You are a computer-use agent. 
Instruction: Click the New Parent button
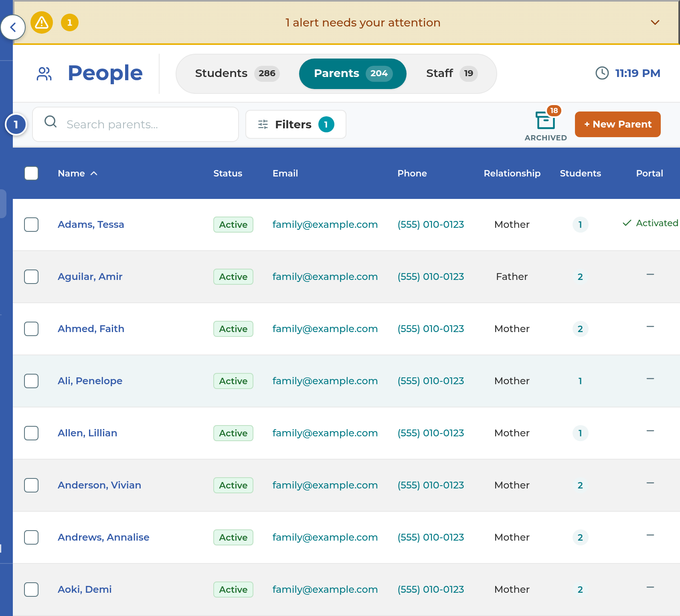(618, 124)
